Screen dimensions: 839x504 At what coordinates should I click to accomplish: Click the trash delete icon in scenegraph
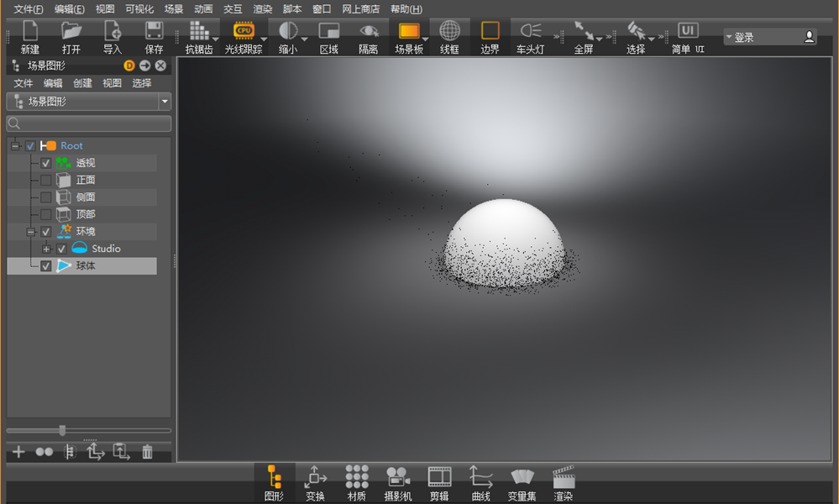pos(147,452)
